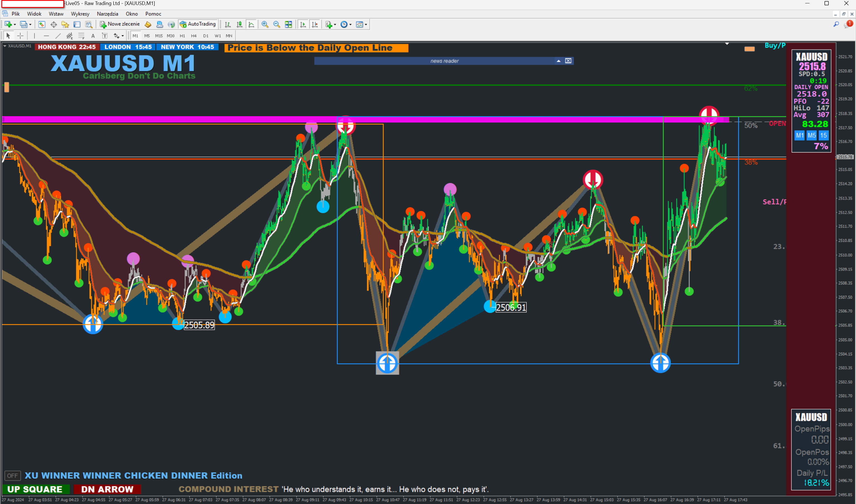The image size is (856, 504).
Task: Pick the trendline drawing tool
Action: 58,36
